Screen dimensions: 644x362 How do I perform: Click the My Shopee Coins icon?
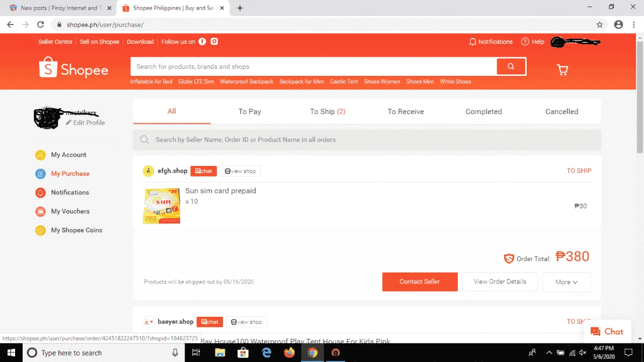click(40, 230)
